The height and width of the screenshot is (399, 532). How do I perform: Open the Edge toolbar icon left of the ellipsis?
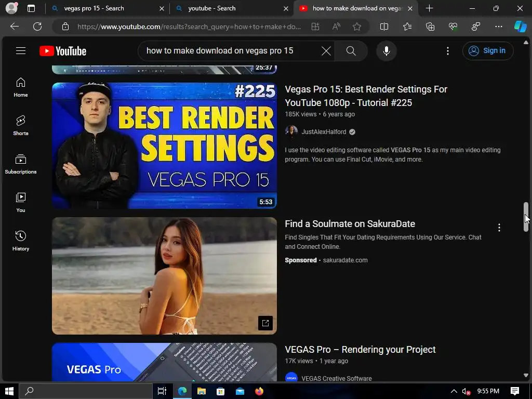[476, 26]
